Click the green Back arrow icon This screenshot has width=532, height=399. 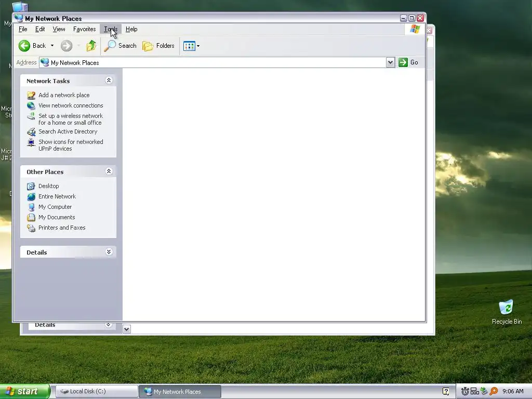pos(24,46)
